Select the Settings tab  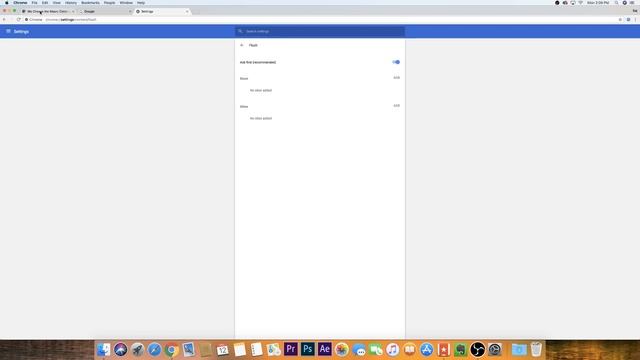click(161, 11)
